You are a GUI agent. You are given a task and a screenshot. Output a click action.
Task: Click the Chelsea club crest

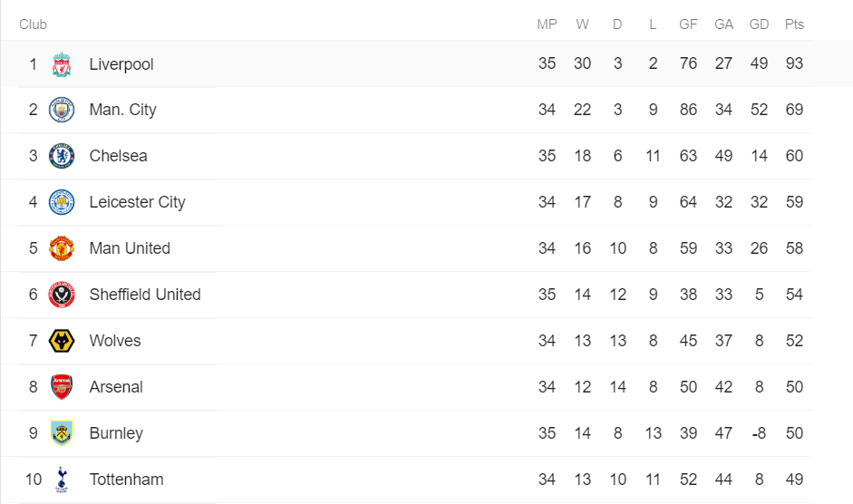(x=62, y=156)
